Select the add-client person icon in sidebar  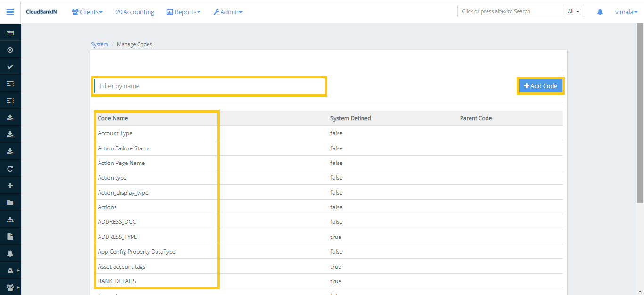click(x=10, y=270)
